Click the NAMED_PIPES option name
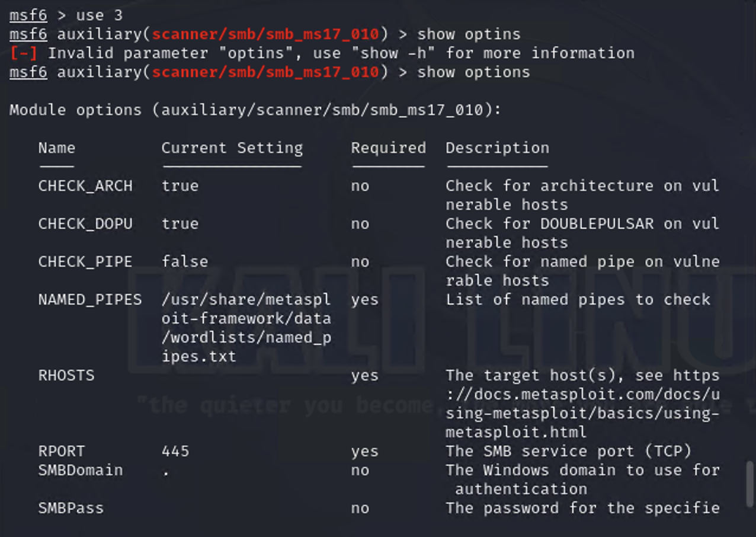 coord(90,299)
